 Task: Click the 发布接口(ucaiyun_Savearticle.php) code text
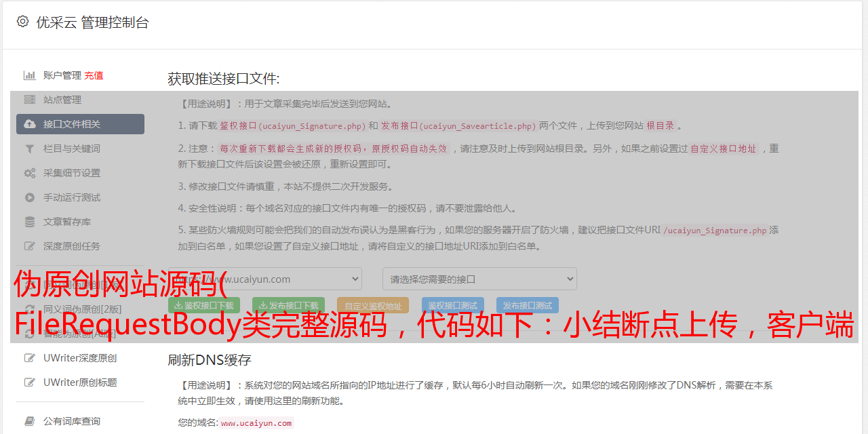(x=458, y=125)
